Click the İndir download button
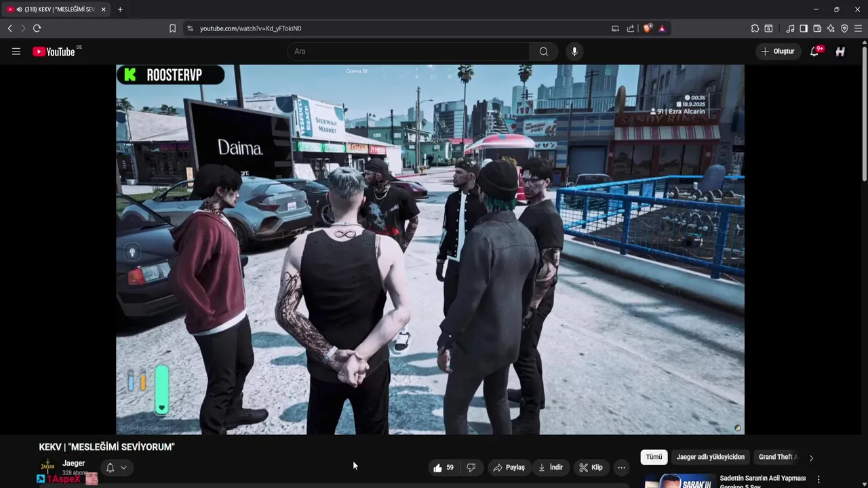The width and height of the screenshot is (868, 488). [x=551, y=468]
